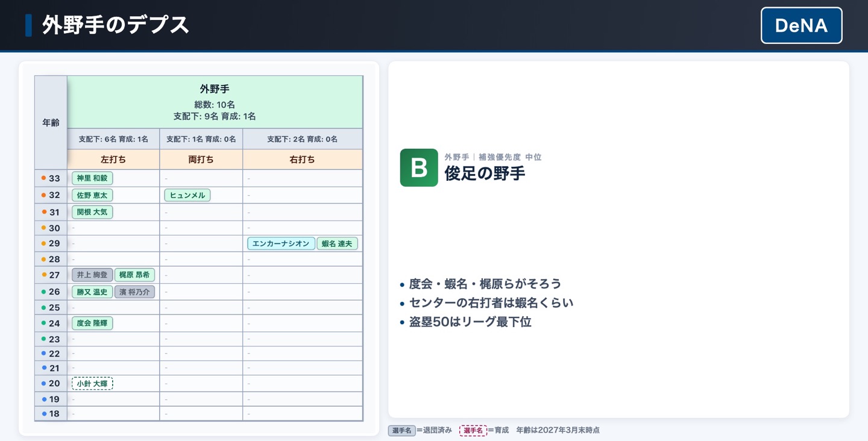Click the age 18 row label
The height and width of the screenshot is (441, 868).
51,413
